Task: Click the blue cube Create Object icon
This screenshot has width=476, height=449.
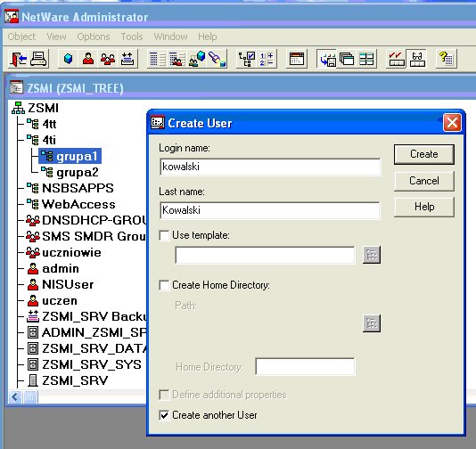Action: [x=69, y=59]
